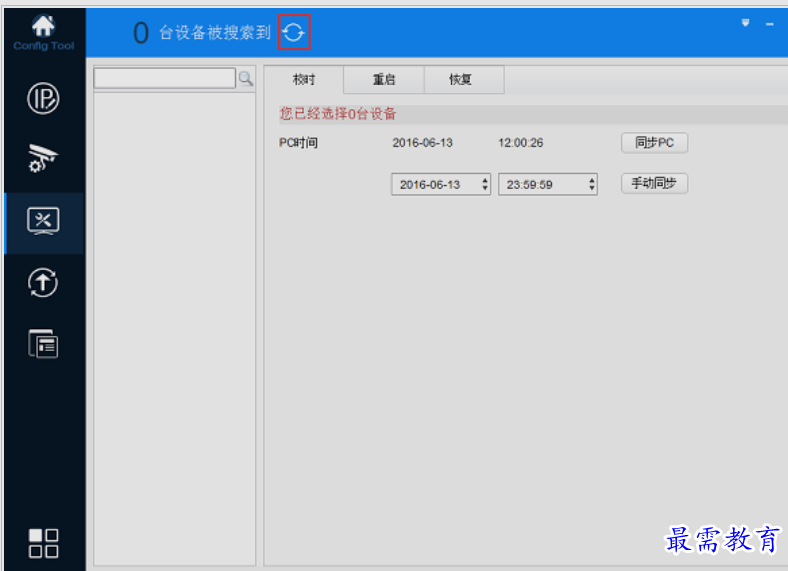Open the grid apps icon at sidebar bottom
Viewport: 788px width, 571px height.
coord(43,543)
